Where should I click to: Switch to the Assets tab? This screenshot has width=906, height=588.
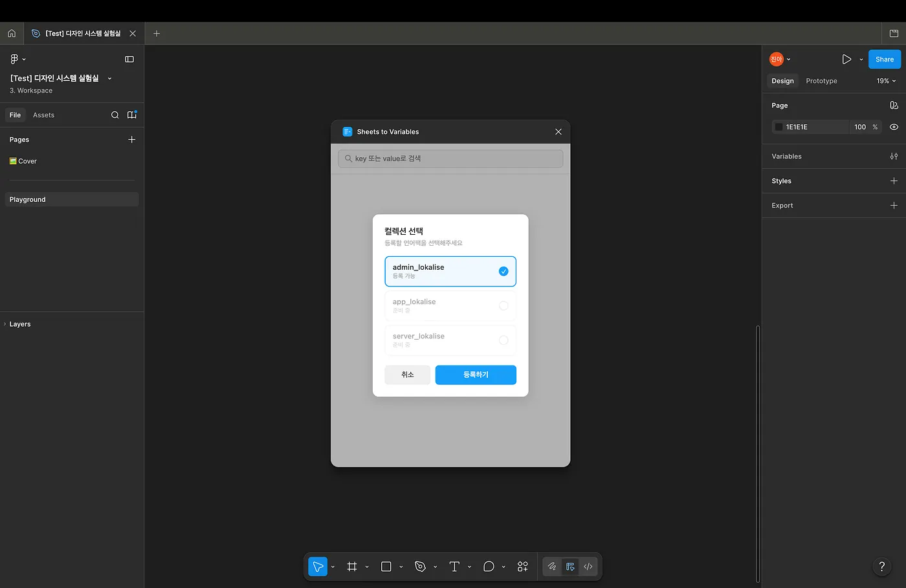pyautogui.click(x=43, y=115)
